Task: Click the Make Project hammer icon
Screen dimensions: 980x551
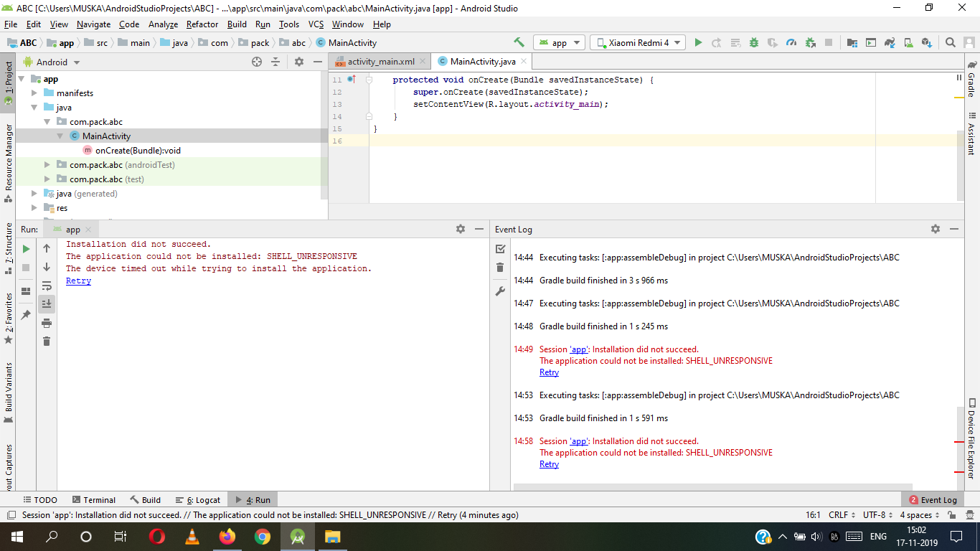Action: [519, 43]
